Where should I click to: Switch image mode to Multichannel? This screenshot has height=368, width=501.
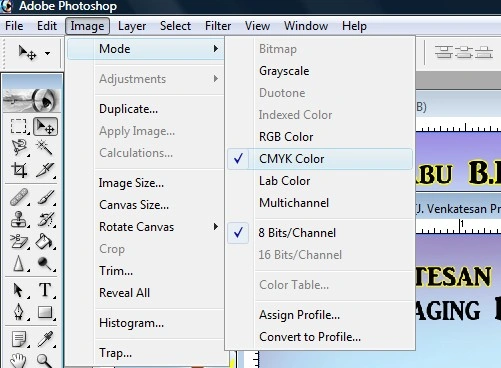click(320, 203)
